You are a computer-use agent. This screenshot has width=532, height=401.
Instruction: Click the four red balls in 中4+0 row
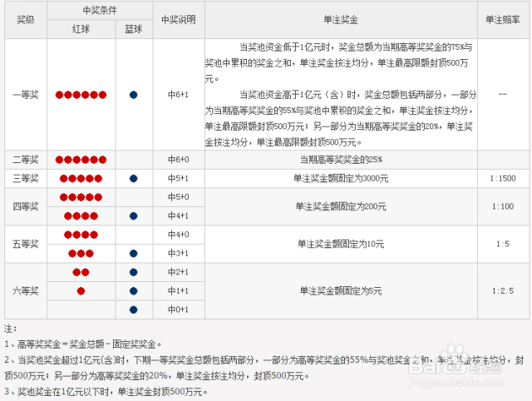click(81, 235)
